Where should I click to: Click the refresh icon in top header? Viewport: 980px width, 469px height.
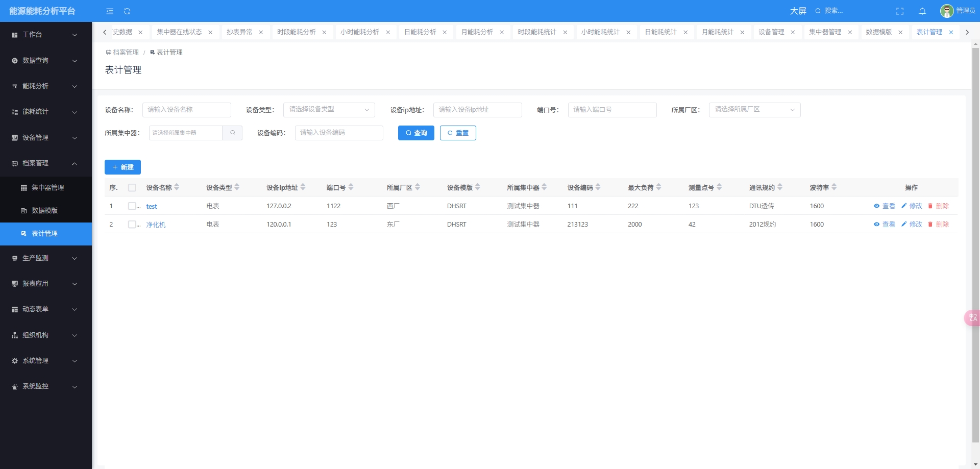[x=127, y=11]
